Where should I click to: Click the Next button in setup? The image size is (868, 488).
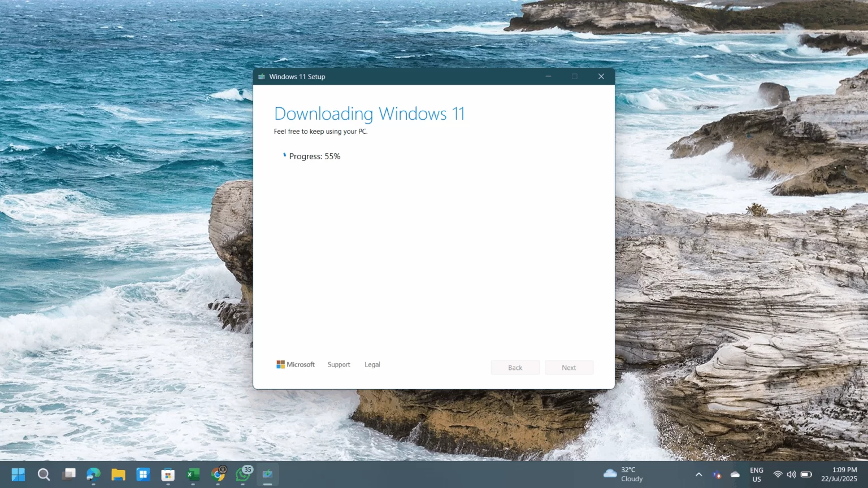(568, 367)
